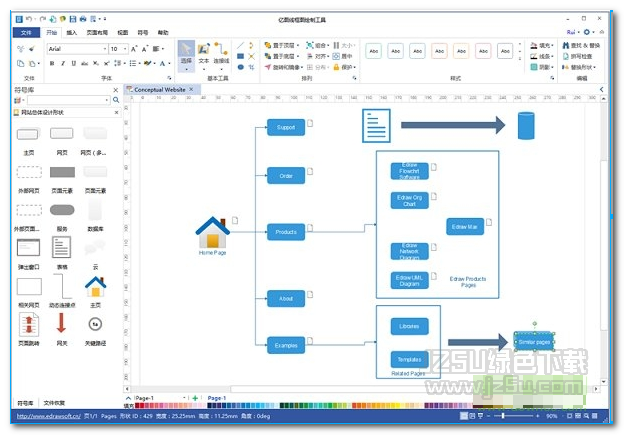The width and height of the screenshot is (624, 435).
Task: Toggle underline formatting
Action: tap(74, 63)
